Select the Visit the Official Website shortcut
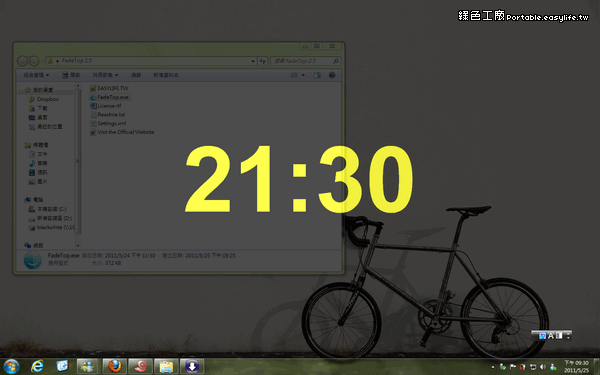Image resolution: width=600 pixels, height=375 pixels. [122, 132]
